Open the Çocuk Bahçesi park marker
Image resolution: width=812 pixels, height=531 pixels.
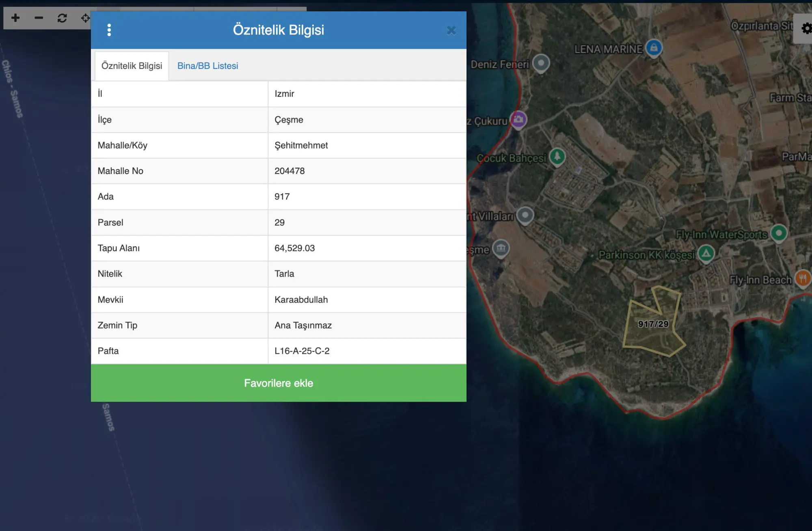coord(557,157)
